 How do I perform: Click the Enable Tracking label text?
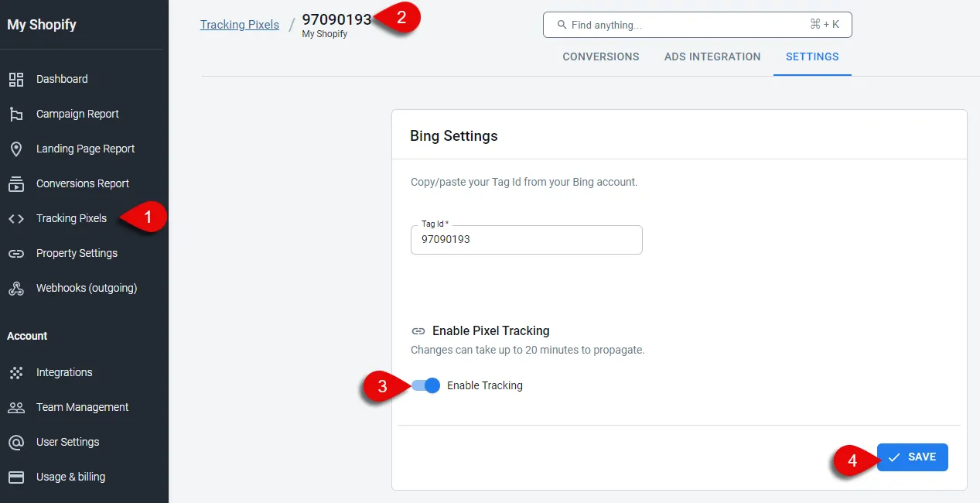point(485,385)
